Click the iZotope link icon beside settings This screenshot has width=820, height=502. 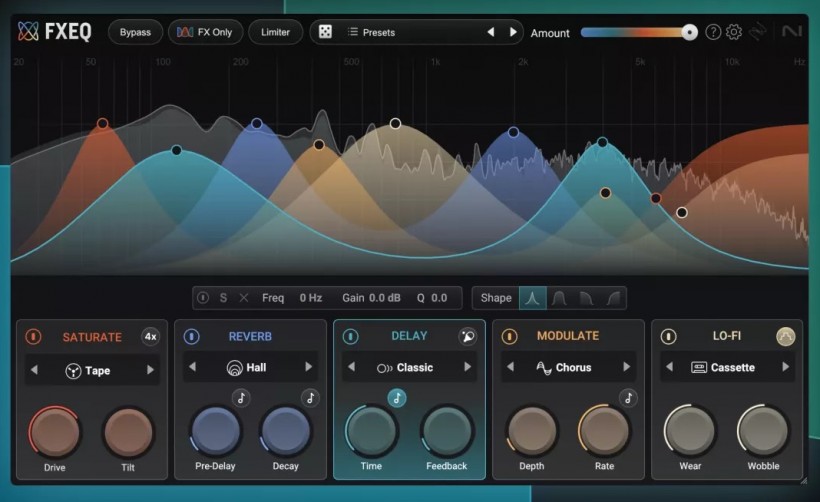(x=757, y=32)
